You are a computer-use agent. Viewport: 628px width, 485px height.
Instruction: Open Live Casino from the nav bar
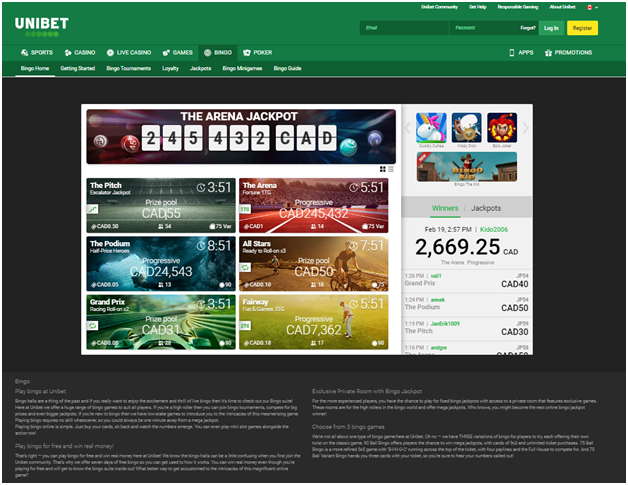pos(129,52)
